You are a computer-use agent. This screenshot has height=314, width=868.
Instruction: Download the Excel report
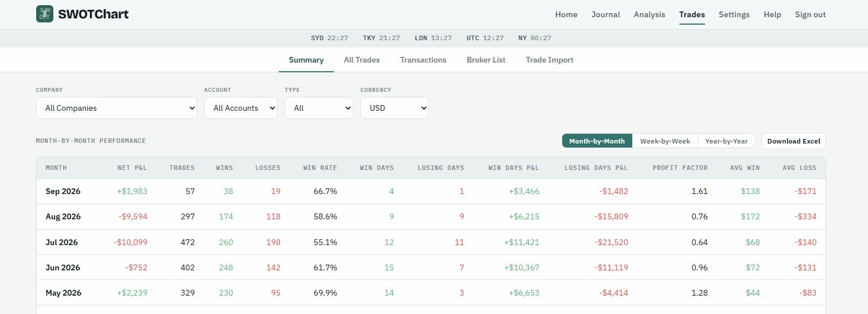794,141
